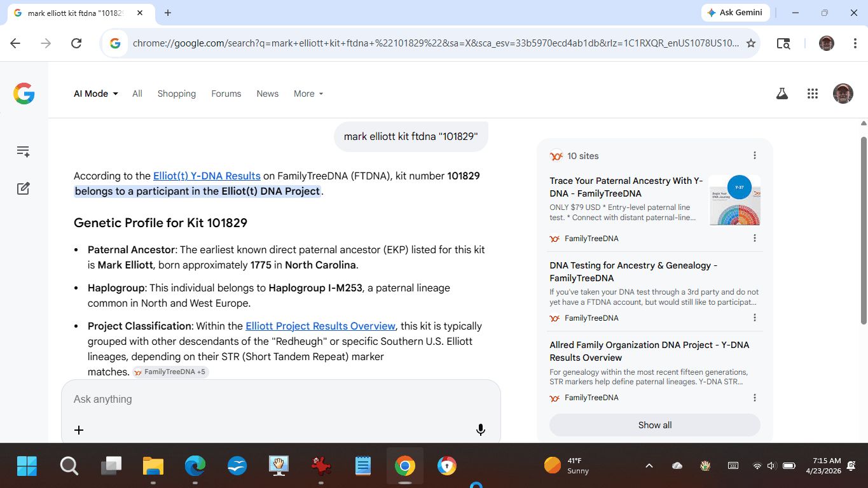Switch to the Shopping tab
This screenshot has height=488, width=868.
pos(176,94)
